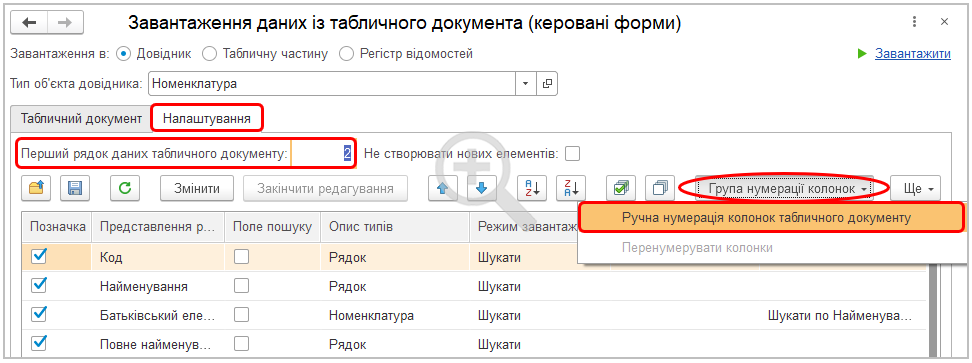Toggle Не створювати нових елементів checkbox
Image resolution: width=972 pixels, height=363 pixels.
click(x=572, y=153)
